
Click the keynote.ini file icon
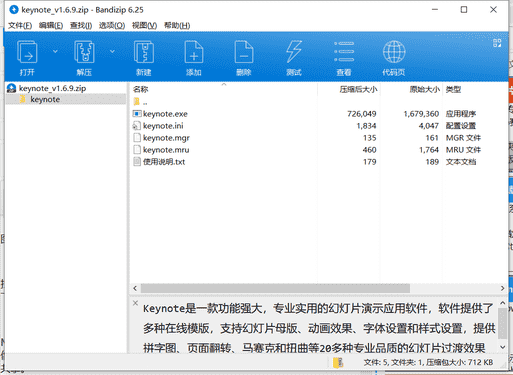click(x=137, y=126)
